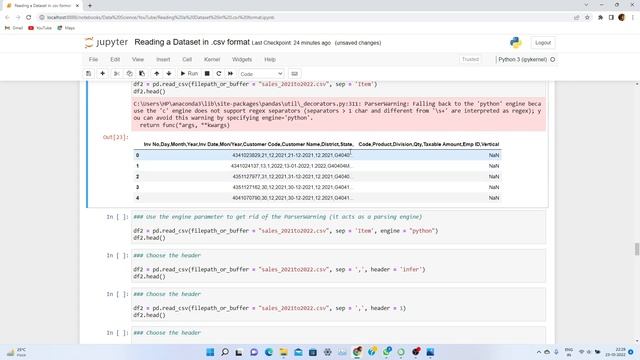Click output table row 0
This screenshot has width=640, height=360.
[x=317, y=155]
